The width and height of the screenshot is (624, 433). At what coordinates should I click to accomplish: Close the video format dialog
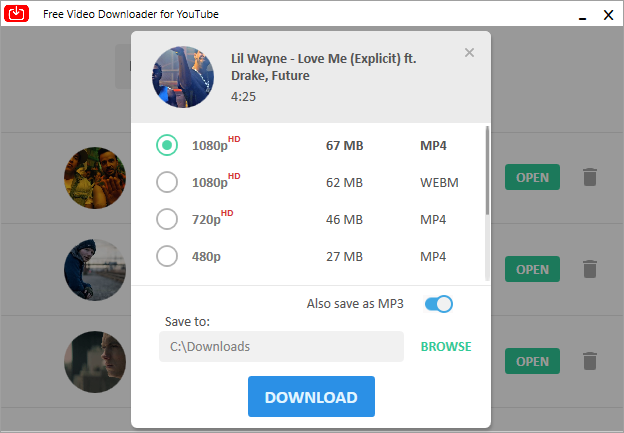click(469, 53)
